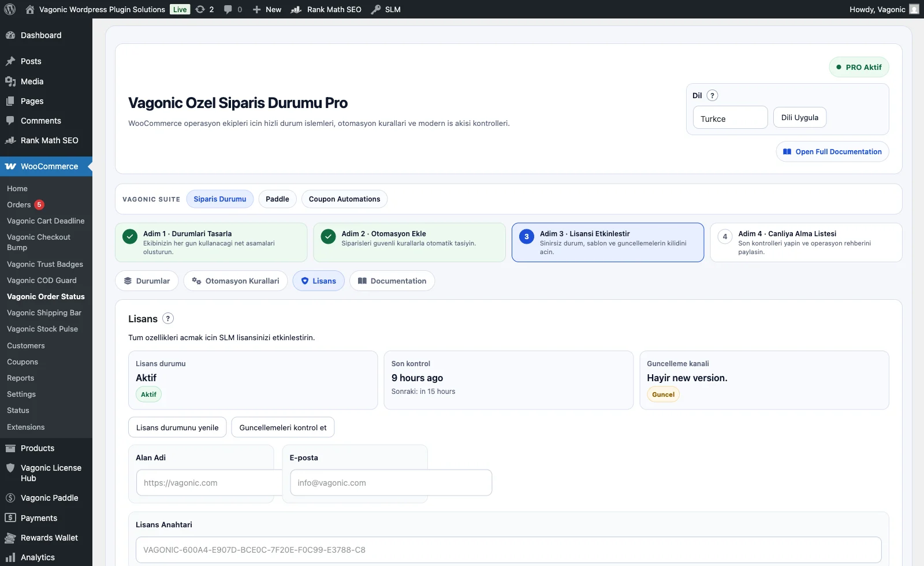Click the help question mark beside Dil
924x566 pixels.
click(x=712, y=96)
